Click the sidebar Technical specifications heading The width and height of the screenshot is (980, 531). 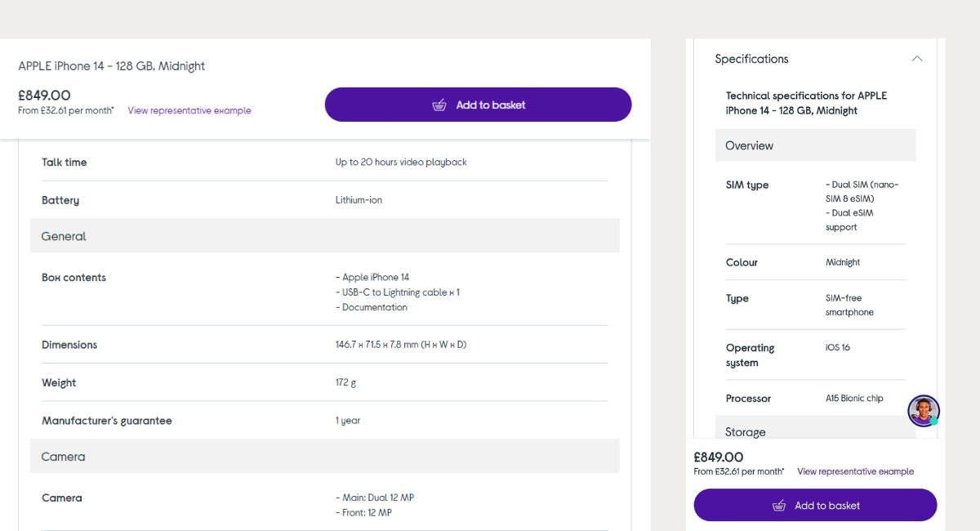(806, 103)
